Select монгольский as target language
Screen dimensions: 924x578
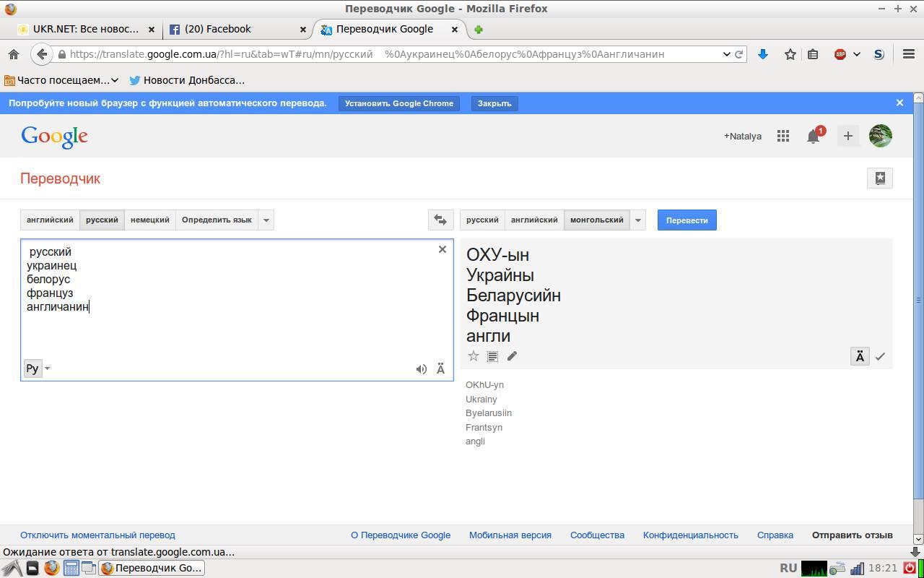pos(597,220)
